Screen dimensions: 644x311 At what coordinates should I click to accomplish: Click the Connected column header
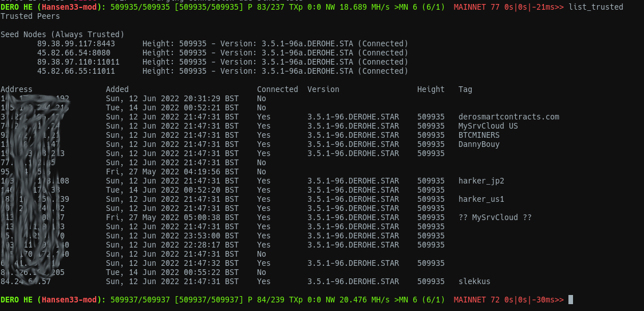(x=277, y=89)
